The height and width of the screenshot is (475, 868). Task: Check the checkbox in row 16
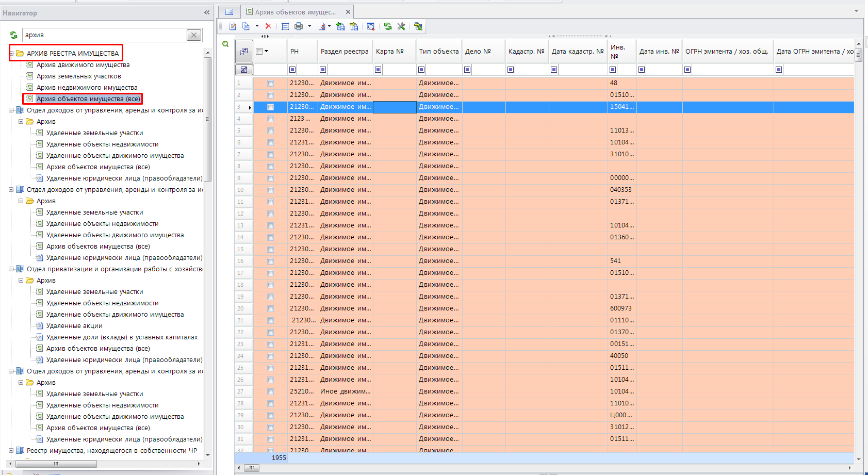[x=270, y=261]
